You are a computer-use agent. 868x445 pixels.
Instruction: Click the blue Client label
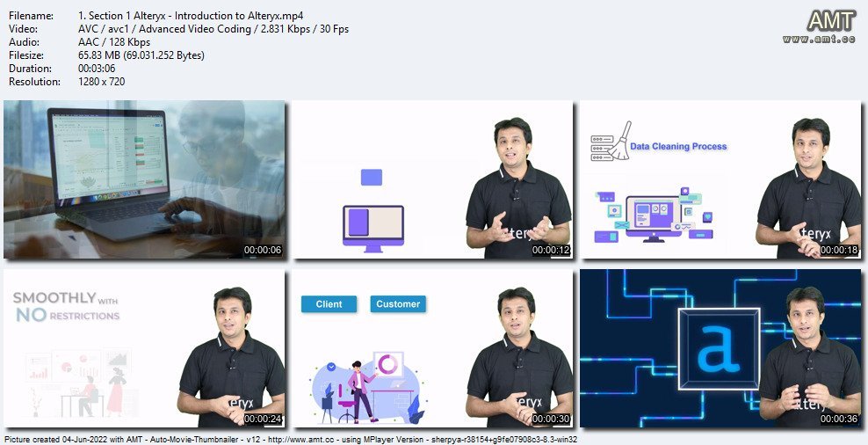tap(329, 303)
